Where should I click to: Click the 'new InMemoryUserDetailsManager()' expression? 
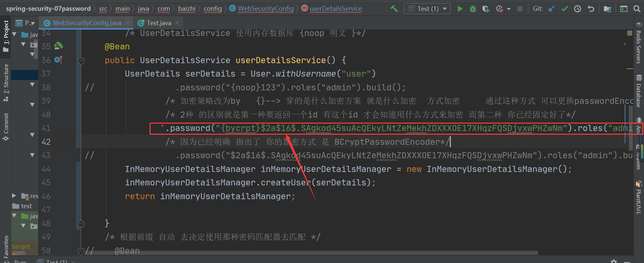pyautogui.click(x=487, y=169)
